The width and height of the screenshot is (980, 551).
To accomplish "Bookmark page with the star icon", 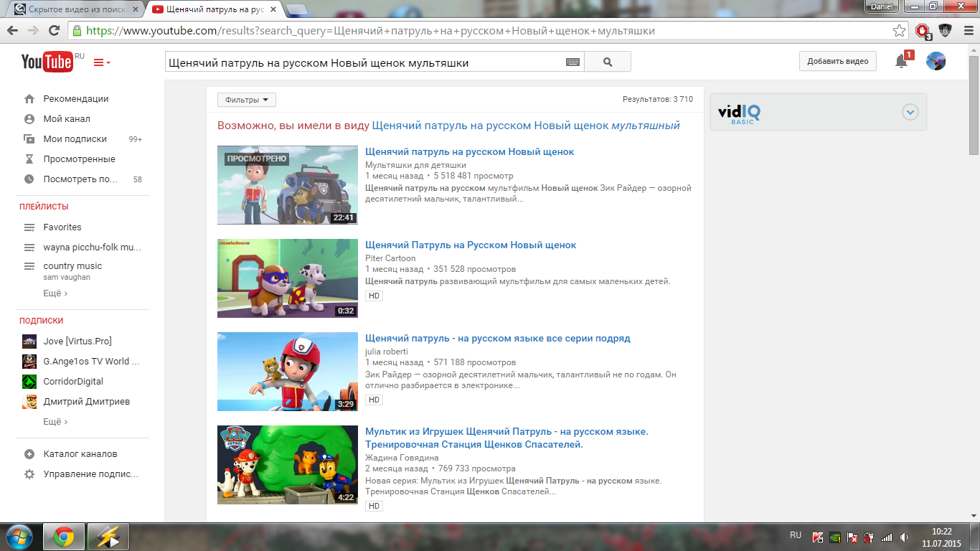I will click(899, 31).
